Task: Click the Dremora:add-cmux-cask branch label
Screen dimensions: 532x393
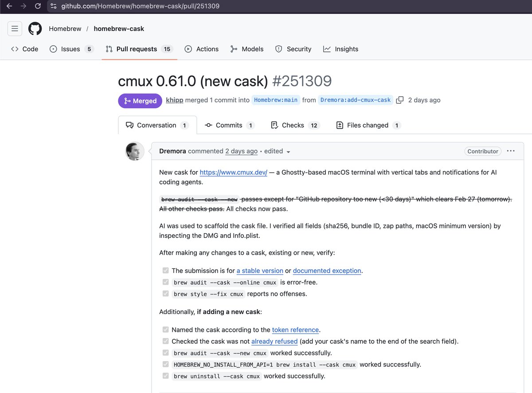Action: click(356, 100)
